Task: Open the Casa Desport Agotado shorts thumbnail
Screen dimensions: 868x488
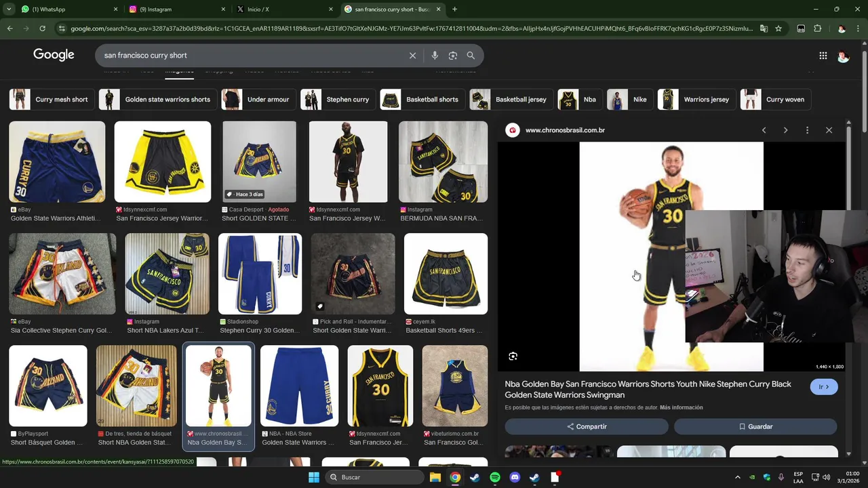Action: tap(259, 162)
